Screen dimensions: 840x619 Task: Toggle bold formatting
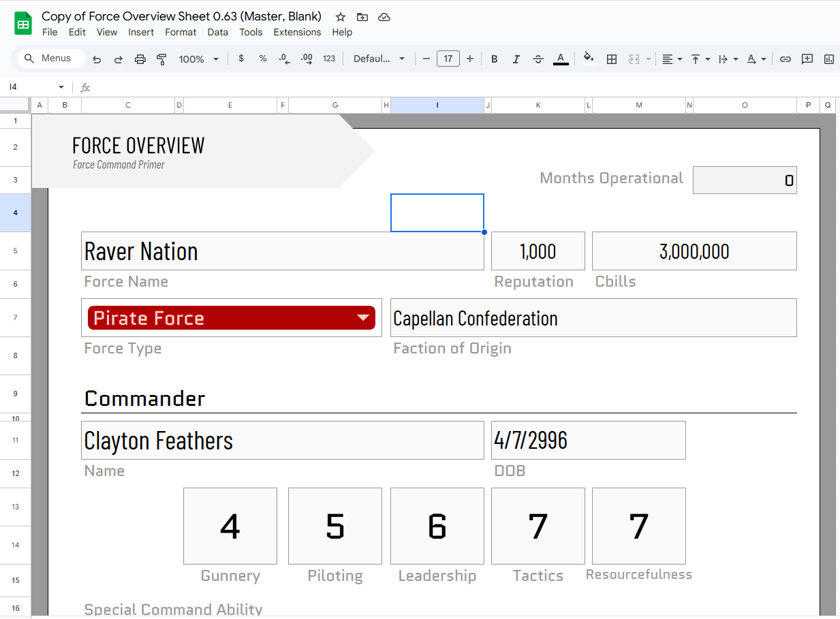click(495, 59)
